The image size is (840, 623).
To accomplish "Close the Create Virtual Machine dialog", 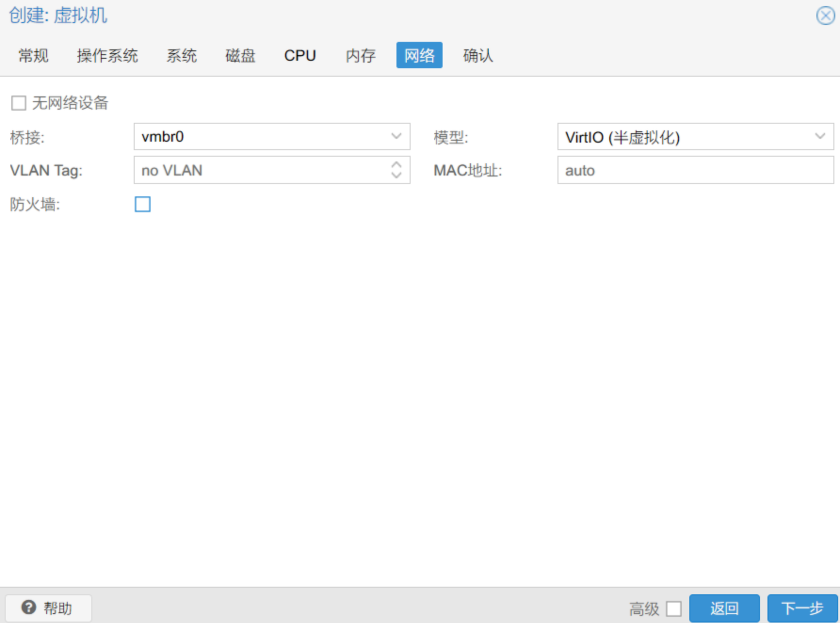I will [825, 16].
